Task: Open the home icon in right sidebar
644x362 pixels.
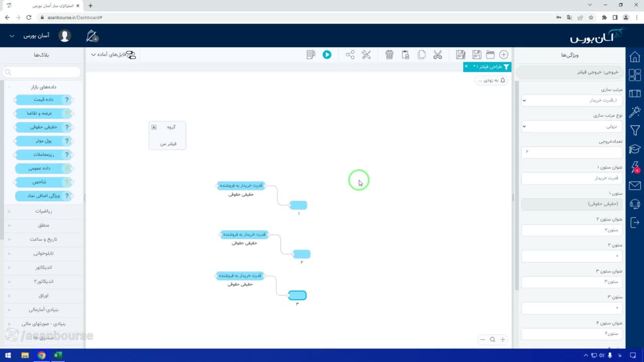Action: tap(635, 56)
